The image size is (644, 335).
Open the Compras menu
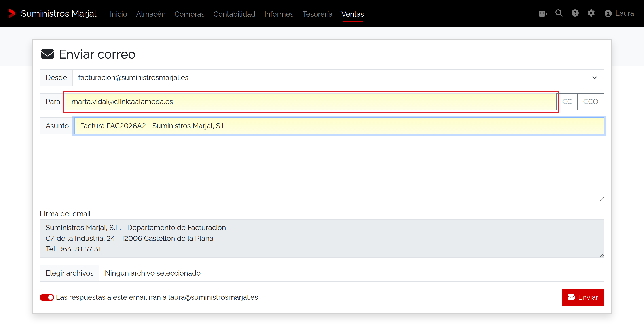point(189,14)
